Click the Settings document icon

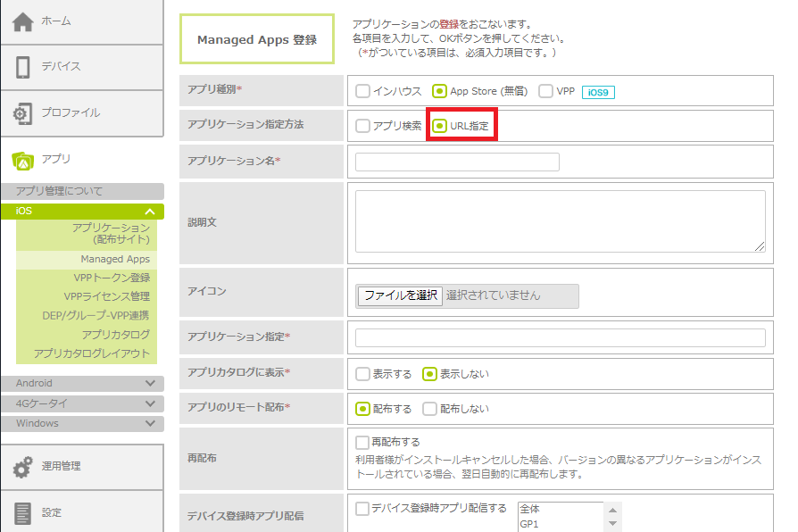tap(23, 512)
